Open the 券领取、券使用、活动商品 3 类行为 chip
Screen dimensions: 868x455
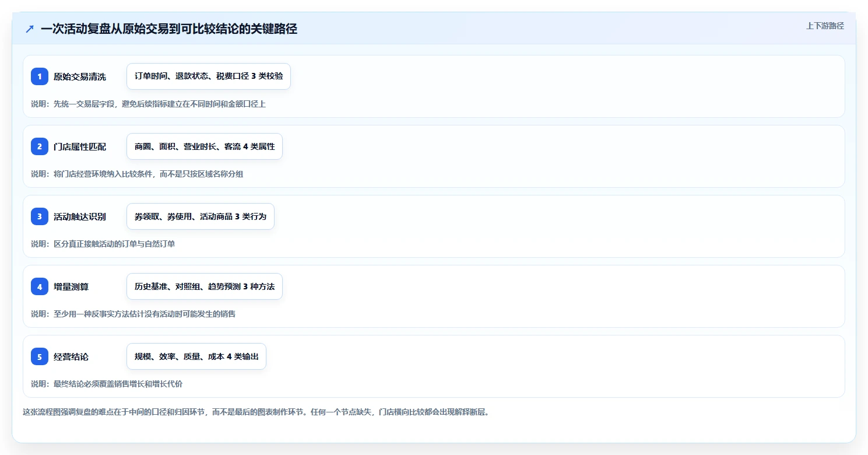[x=201, y=216]
